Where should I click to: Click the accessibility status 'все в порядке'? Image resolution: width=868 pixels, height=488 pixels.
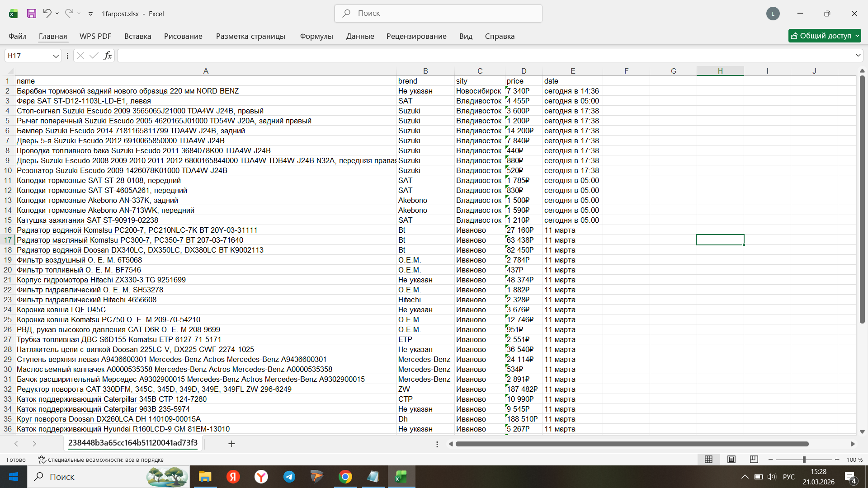pos(100,460)
